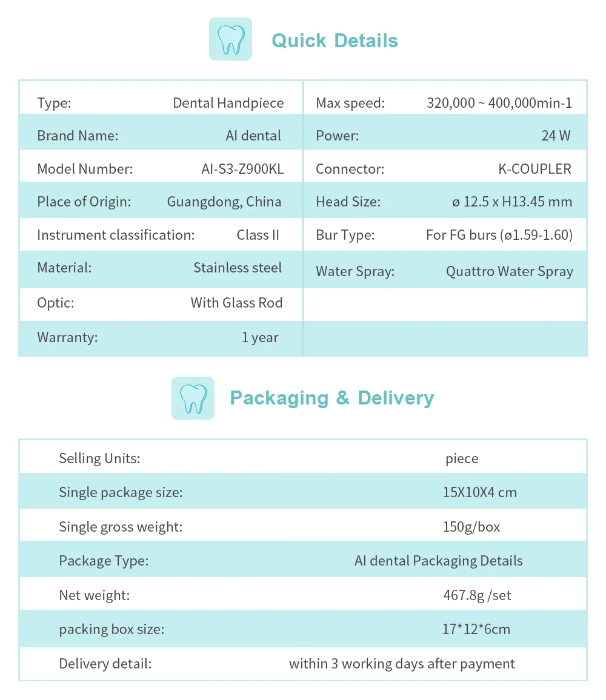606x700 pixels.
Task: Click the K-COUPLER connector value
Action: (x=534, y=169)
